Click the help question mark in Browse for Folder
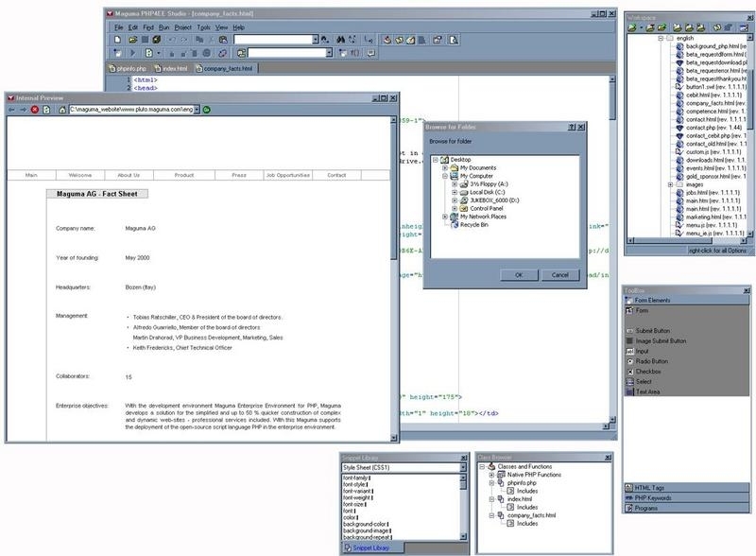The image size is (756, 556). pos(572,127)
